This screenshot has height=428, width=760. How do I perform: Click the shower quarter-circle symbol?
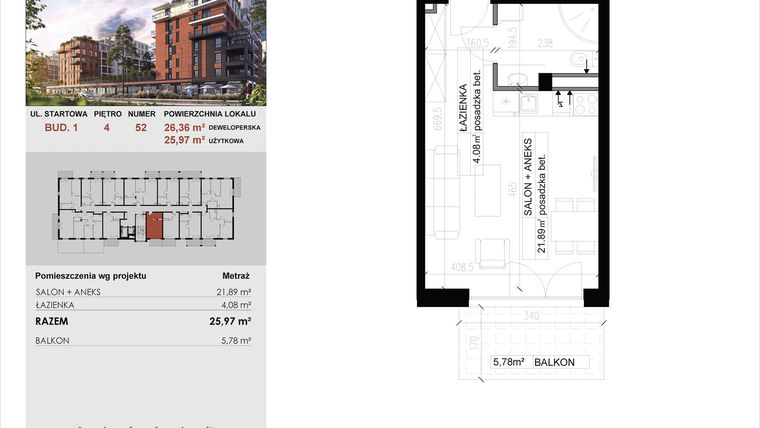coord(578,24)
